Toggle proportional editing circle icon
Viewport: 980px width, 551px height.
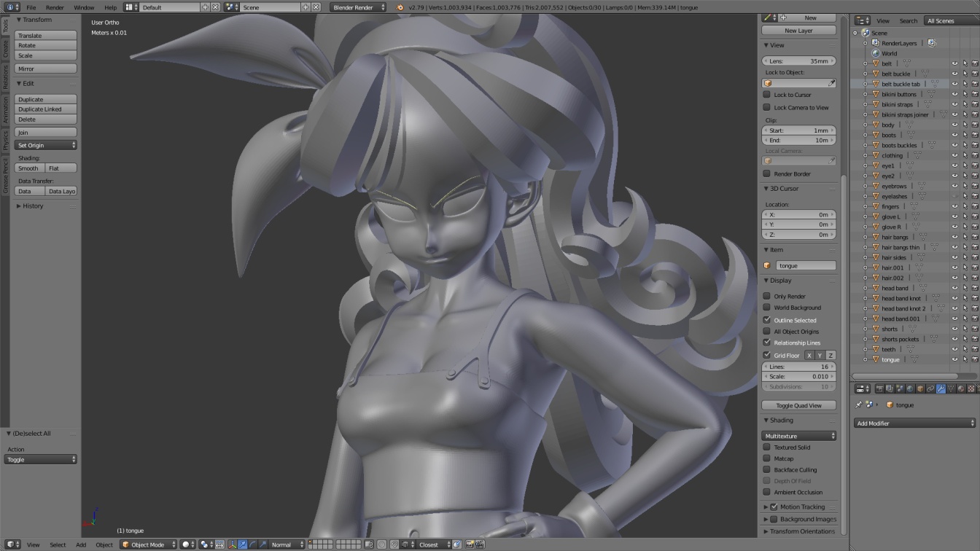381,544
